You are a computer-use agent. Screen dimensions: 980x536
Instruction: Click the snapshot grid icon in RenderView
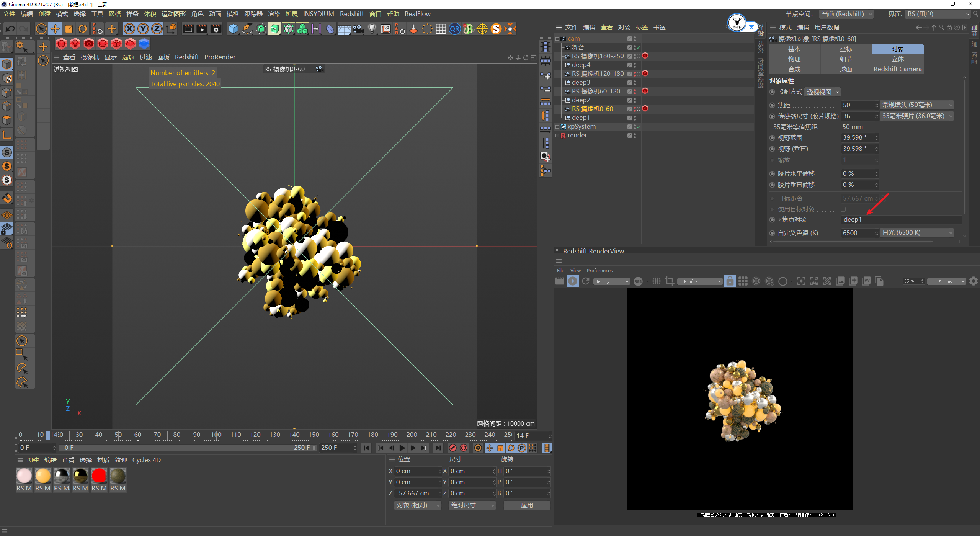point(743,281)
